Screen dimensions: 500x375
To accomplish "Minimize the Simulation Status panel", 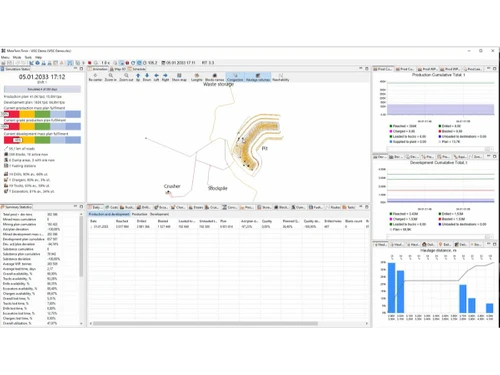I will 76,68.
